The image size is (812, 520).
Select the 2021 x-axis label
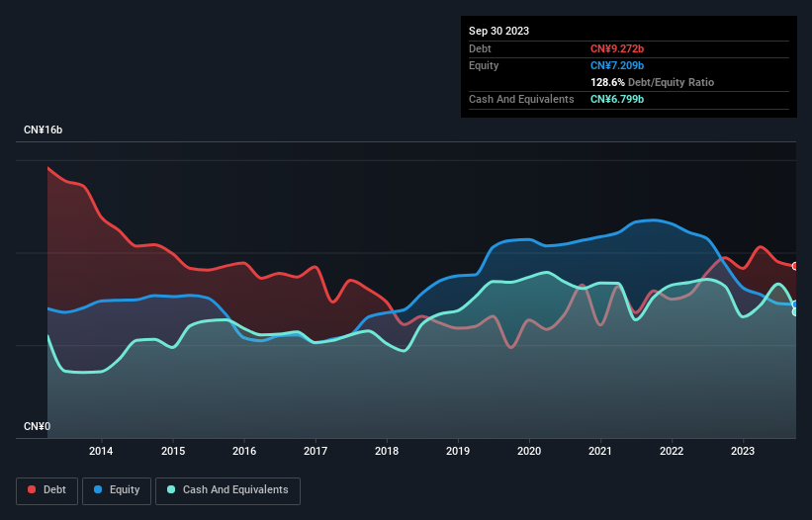click(x=600, y=451)
